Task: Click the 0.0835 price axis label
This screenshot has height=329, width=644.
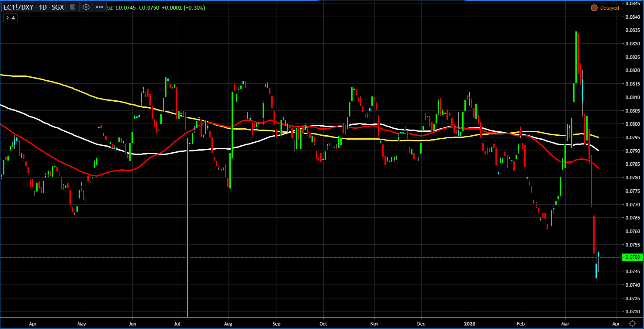Action: pos(634,30)
